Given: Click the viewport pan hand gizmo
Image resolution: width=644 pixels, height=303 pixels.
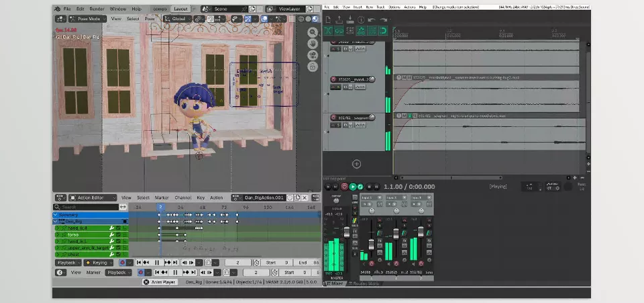Looking at the screenshot, I should click(313, 44).
